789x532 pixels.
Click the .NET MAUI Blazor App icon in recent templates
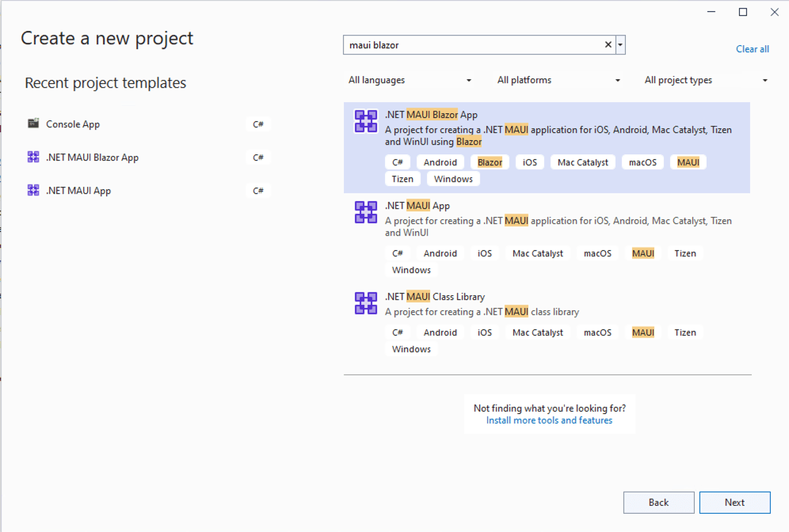click(33, 157)
